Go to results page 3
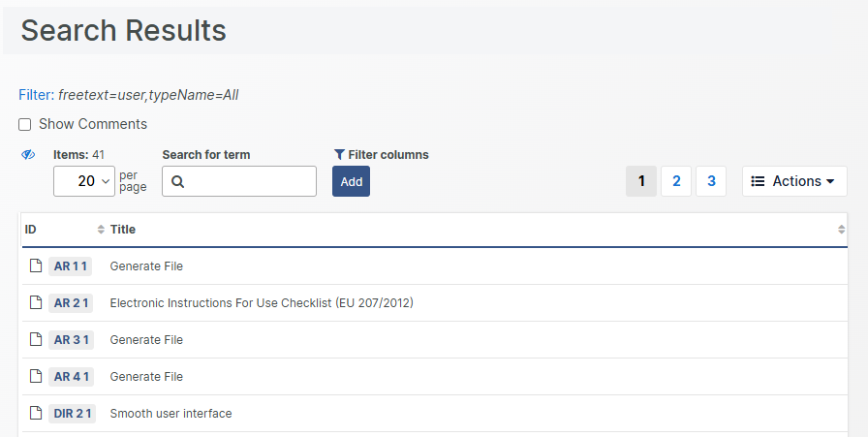 (711, 181)
